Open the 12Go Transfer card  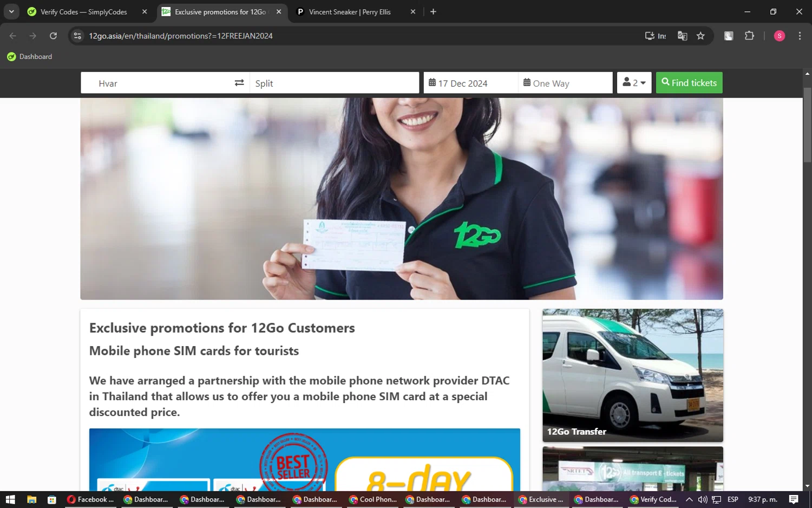pos(633,375)
